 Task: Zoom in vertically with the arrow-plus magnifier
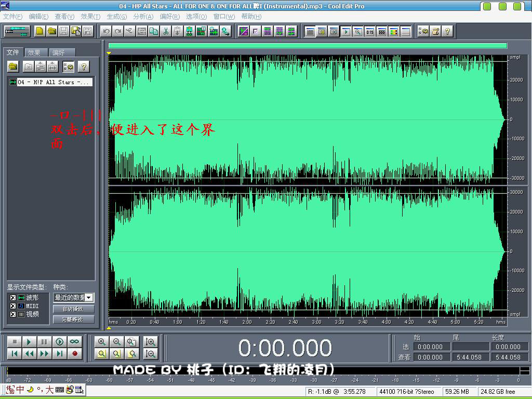150,342
